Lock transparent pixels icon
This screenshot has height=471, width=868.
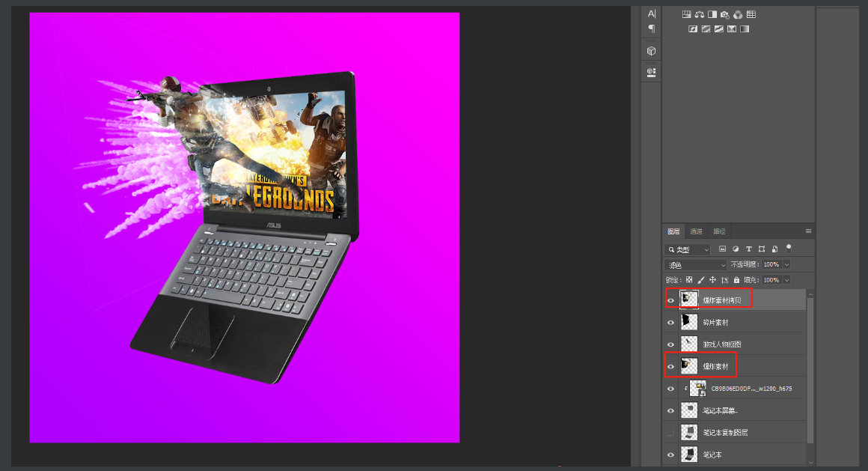(x=689, y=280)
